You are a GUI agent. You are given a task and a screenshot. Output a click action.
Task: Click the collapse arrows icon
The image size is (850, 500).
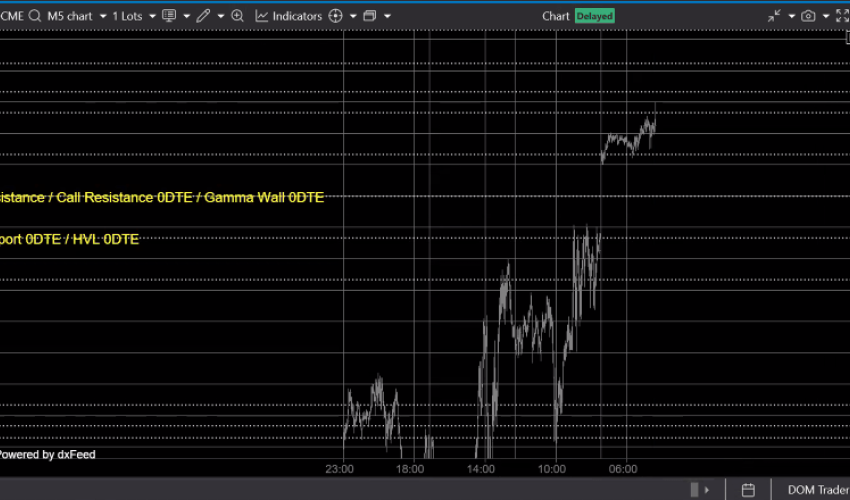click(775, 16)
